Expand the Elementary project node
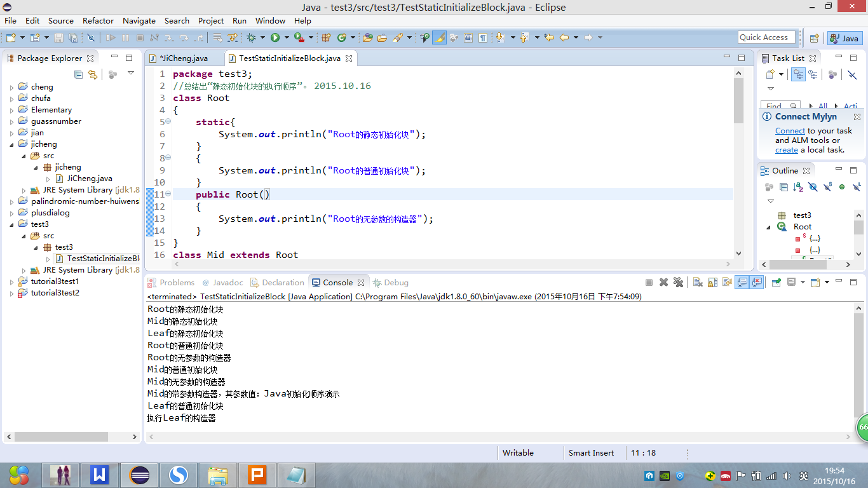 click(x=11, y=110)
